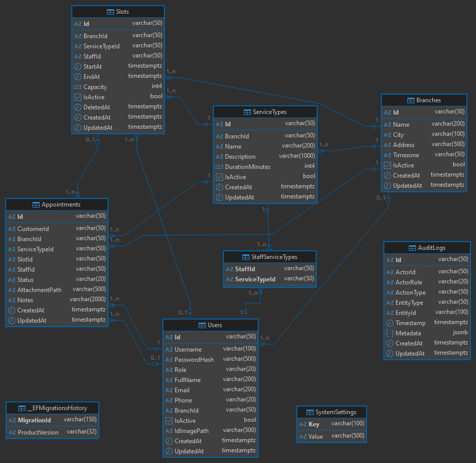Image resolution: width=476 pixels, height=463 pixels.
Task: Click checkbox icon beside Users IsActive
Action: (169, 421)
